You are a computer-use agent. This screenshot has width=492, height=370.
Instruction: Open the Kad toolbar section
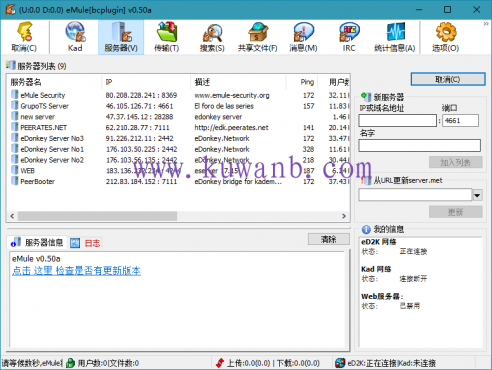(x=75, y=37)
